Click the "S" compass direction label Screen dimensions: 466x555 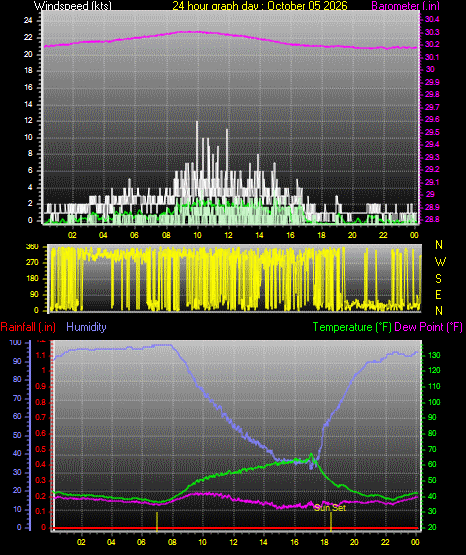[438, 279]
